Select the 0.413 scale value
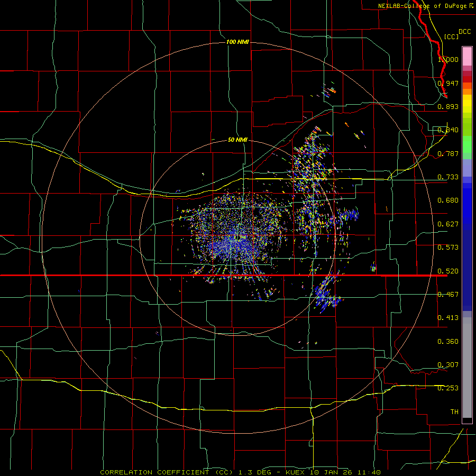Image resolution: width=476 pixels, height=476 pixels. pyautogui.click(x=448, y=318)
